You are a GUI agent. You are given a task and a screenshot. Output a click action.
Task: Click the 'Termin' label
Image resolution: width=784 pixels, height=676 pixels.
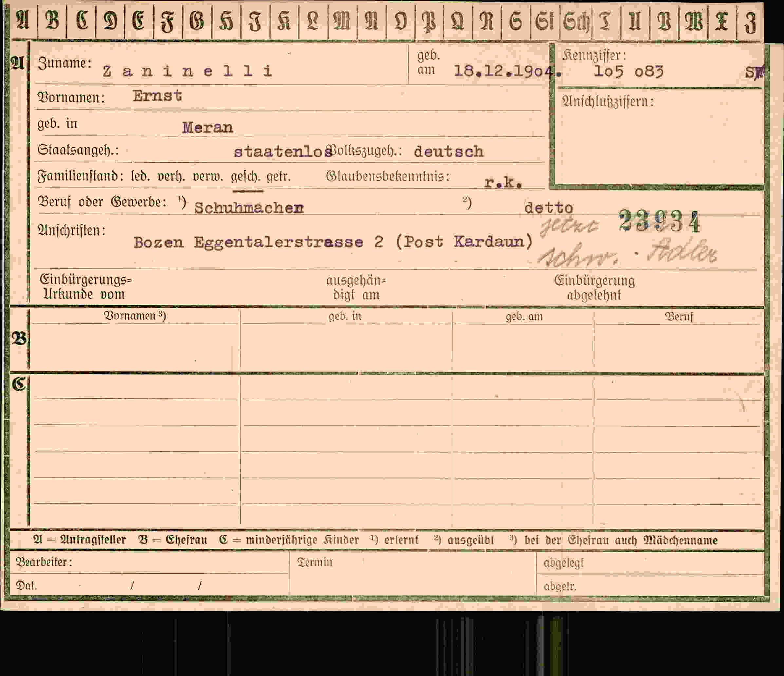[315, 562]
